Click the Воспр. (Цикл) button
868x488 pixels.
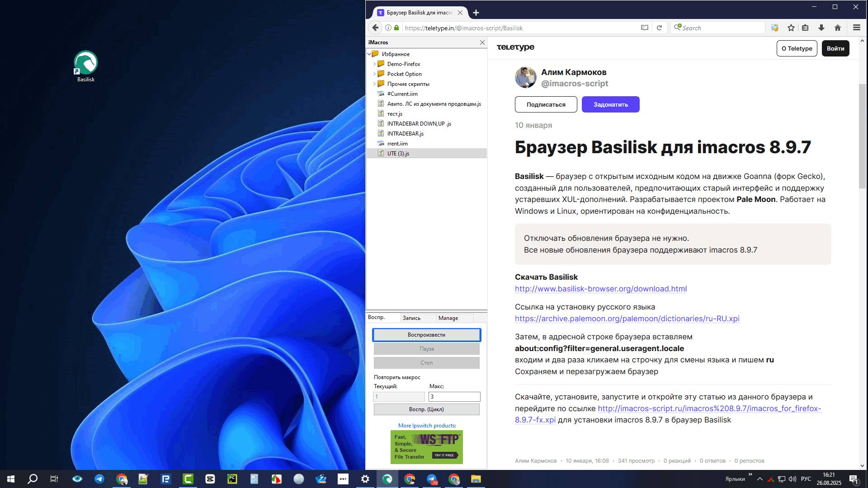click(x=426, y=409)
